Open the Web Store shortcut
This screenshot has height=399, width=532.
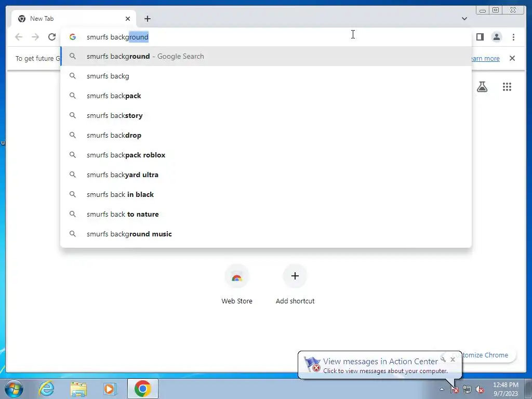pyautogui.click(x=237, y=284)
